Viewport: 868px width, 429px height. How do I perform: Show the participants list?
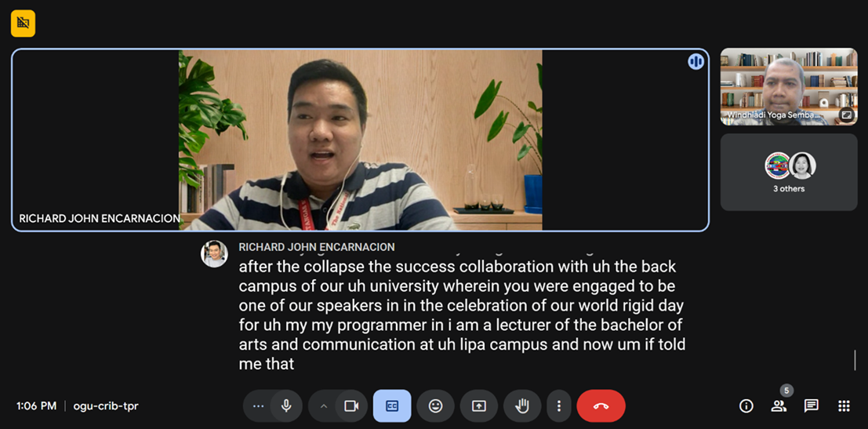pyautogui.click(x=779, y=406)
